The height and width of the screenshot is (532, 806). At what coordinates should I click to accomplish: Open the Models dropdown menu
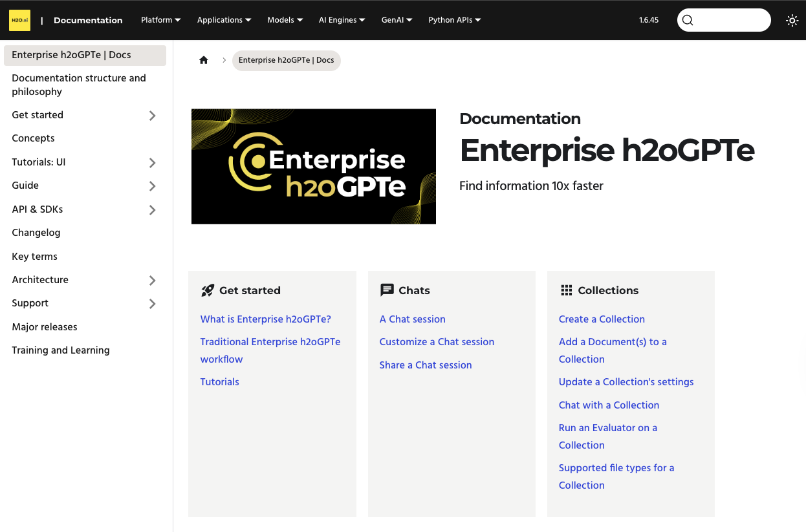click(285, 20)
